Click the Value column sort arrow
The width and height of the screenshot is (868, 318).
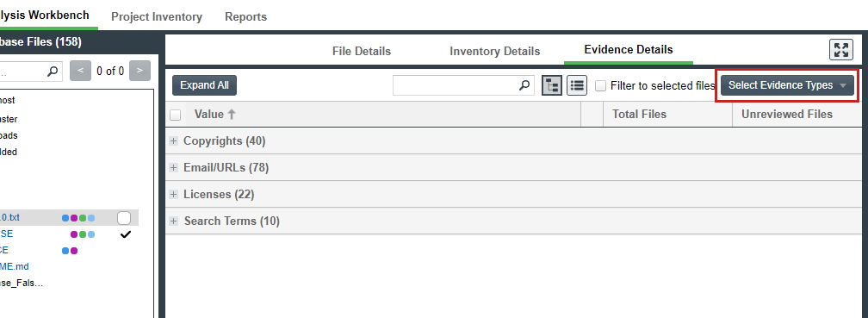coord(232,114)
